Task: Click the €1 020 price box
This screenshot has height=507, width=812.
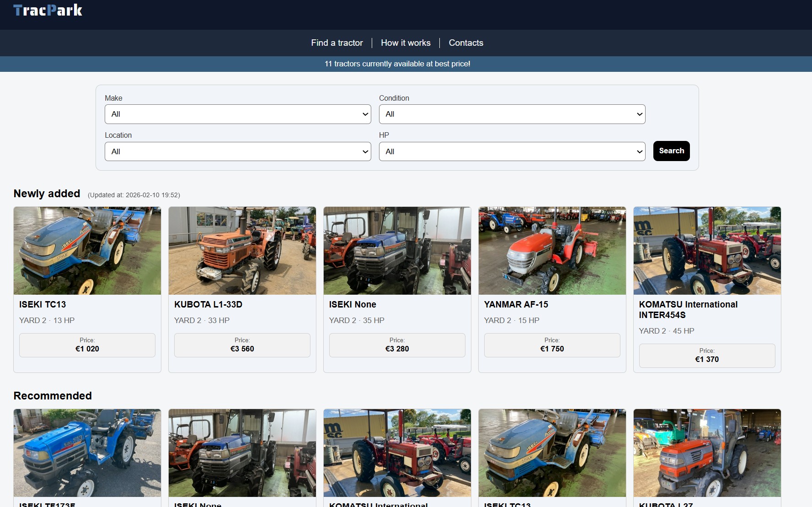Action: coord(87,345)
